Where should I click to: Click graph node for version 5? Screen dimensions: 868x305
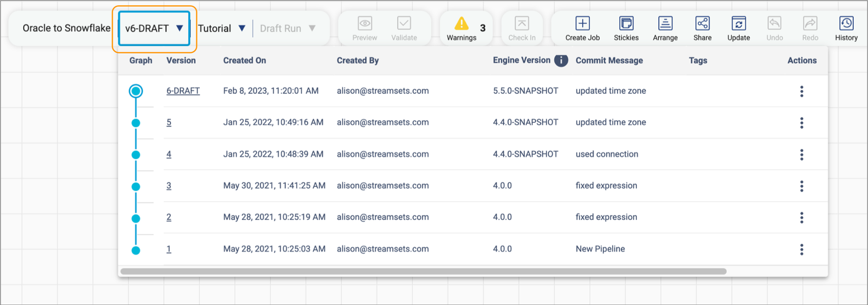pos(136,123)
